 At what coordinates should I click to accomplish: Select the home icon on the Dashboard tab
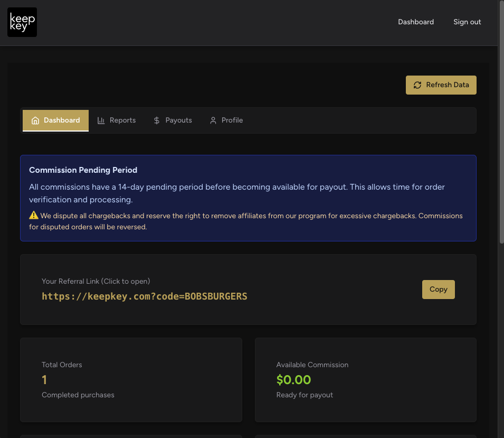(35, 120)
